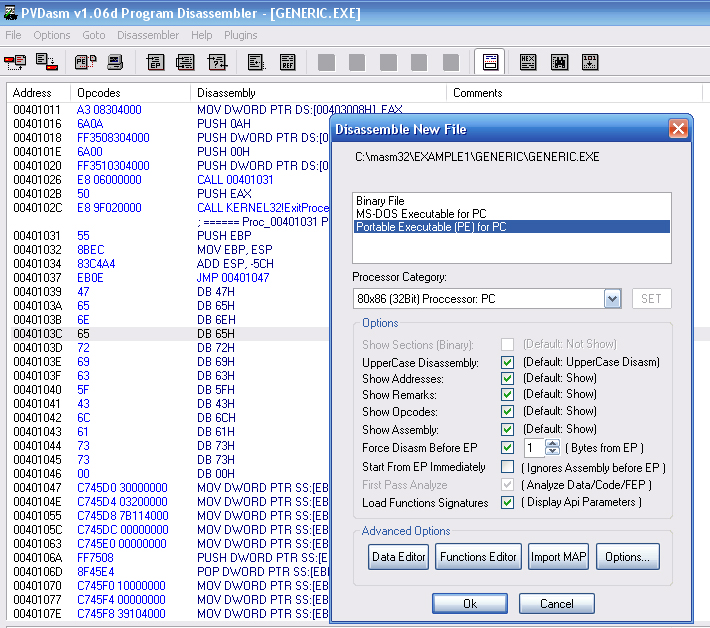Viewport: 710px width, 628px height.
Task: Enable Start From EP Immediately checkbox
Action: (508, 467)
